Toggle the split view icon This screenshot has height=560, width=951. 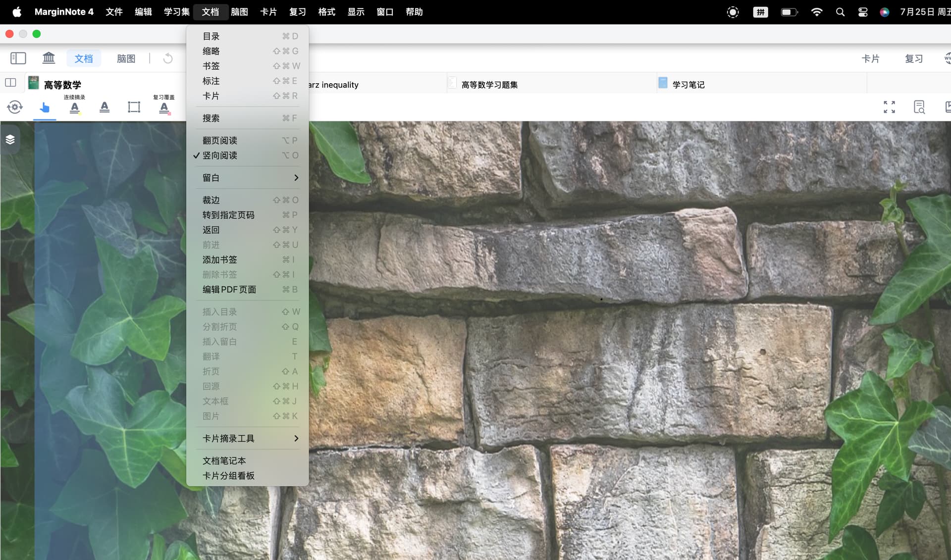(10, 83)
